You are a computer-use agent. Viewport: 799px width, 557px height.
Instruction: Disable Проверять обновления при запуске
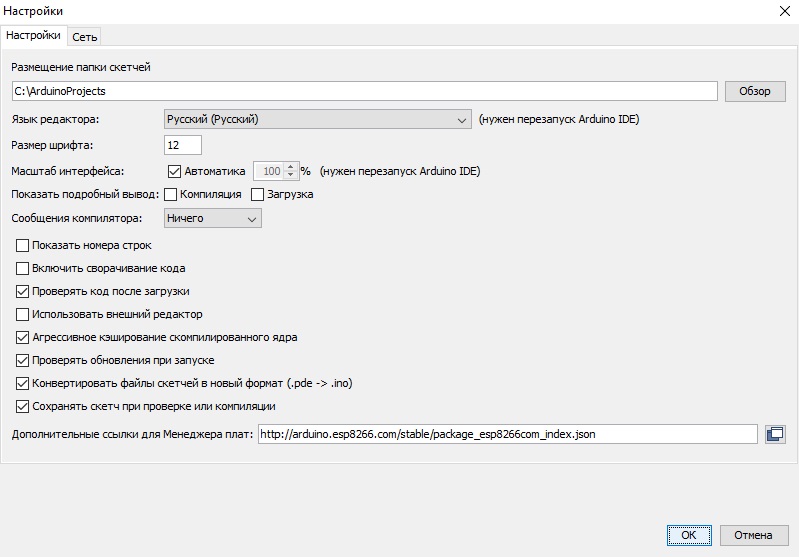click(23, 360)
